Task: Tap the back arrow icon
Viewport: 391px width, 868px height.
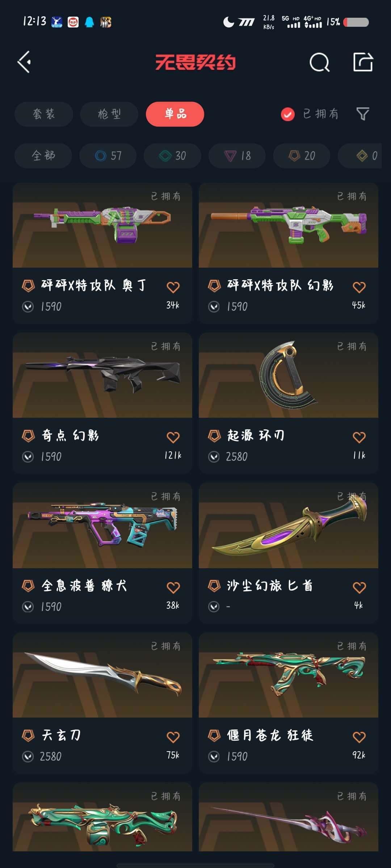Action: 24,62
